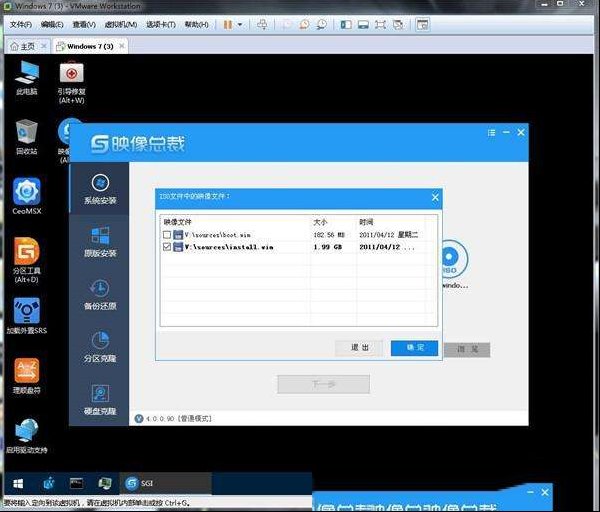The image size is (600, 512).
Task: Open the 文件(F) menu in VMware
Action: pos(21,25)
